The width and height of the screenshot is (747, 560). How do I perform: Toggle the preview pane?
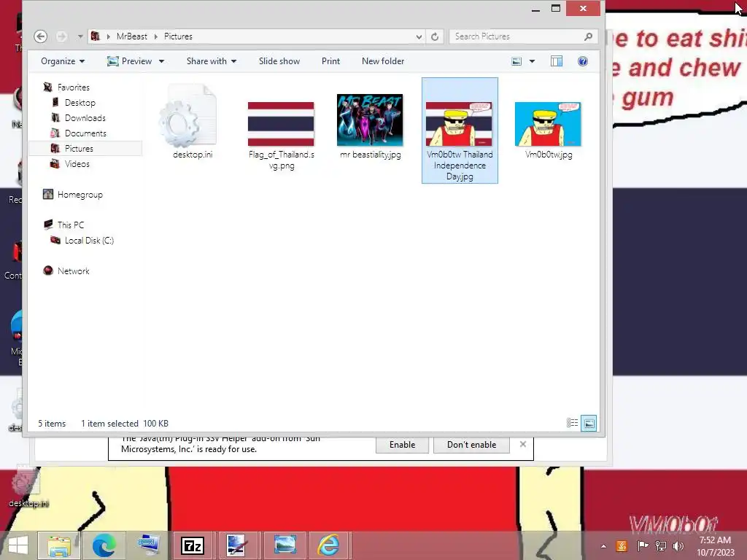pyautogui.click(x=557, y=61)
